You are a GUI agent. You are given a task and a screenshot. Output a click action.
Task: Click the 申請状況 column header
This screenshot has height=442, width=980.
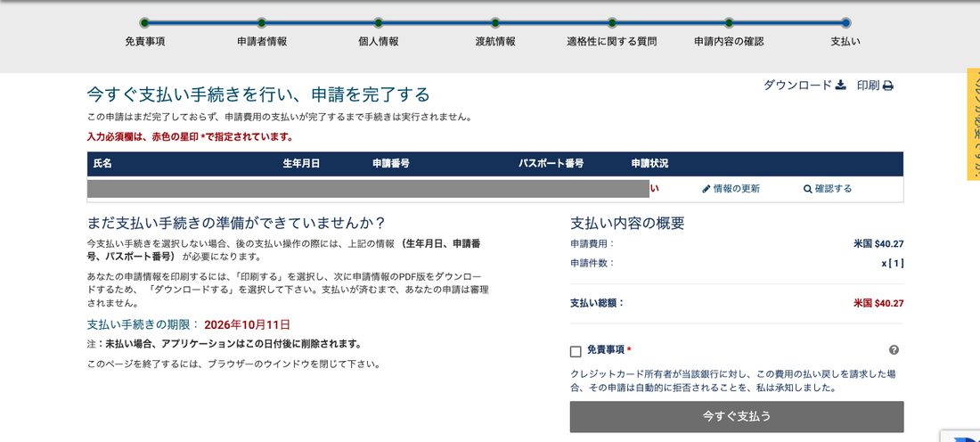click(650, 164)
